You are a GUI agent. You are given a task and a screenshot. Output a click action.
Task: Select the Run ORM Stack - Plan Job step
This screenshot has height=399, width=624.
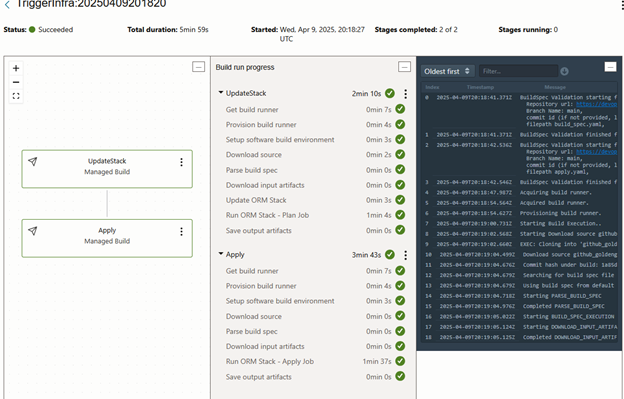click(x=267, y=215)
